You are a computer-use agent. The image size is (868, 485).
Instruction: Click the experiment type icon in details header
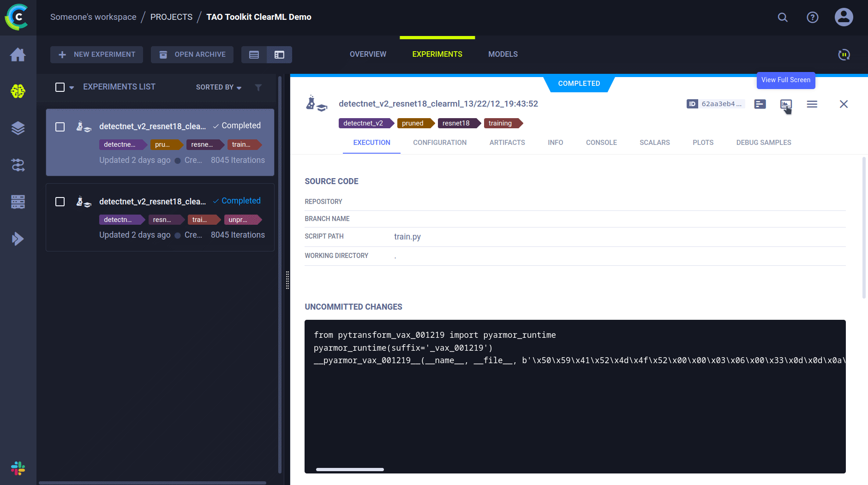point(316,103)
